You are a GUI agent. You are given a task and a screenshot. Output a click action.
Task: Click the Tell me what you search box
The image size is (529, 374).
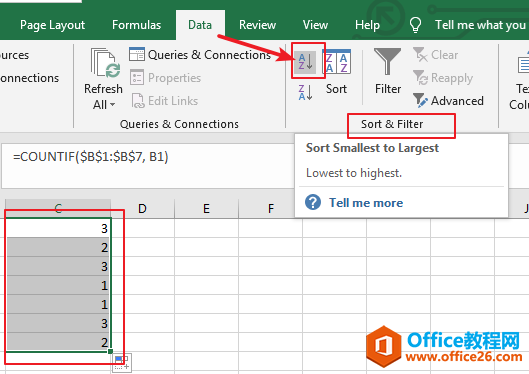480,25
